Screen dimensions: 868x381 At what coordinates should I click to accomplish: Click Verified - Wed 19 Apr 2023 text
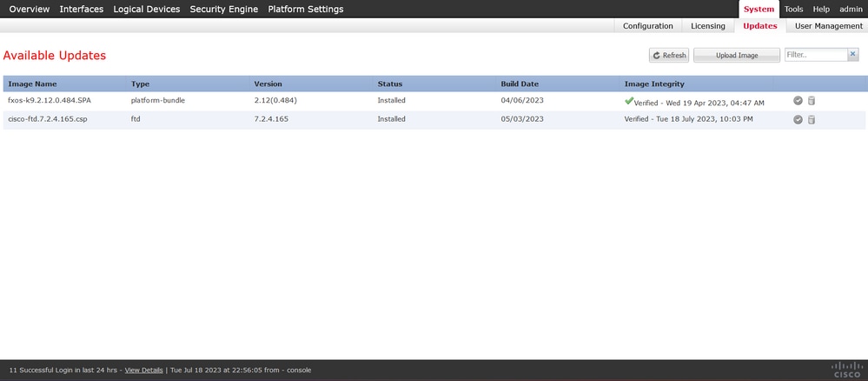tap(699, 104)
